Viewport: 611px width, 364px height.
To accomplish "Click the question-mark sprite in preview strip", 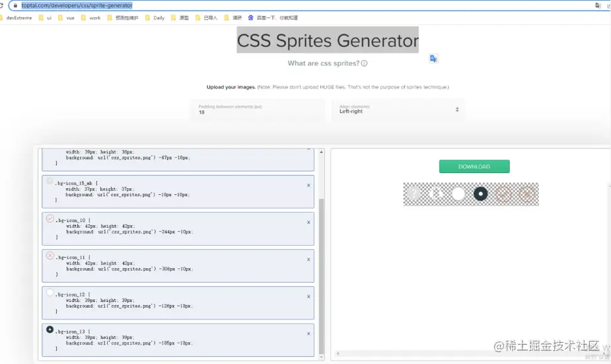I will [x=413, y=194].
